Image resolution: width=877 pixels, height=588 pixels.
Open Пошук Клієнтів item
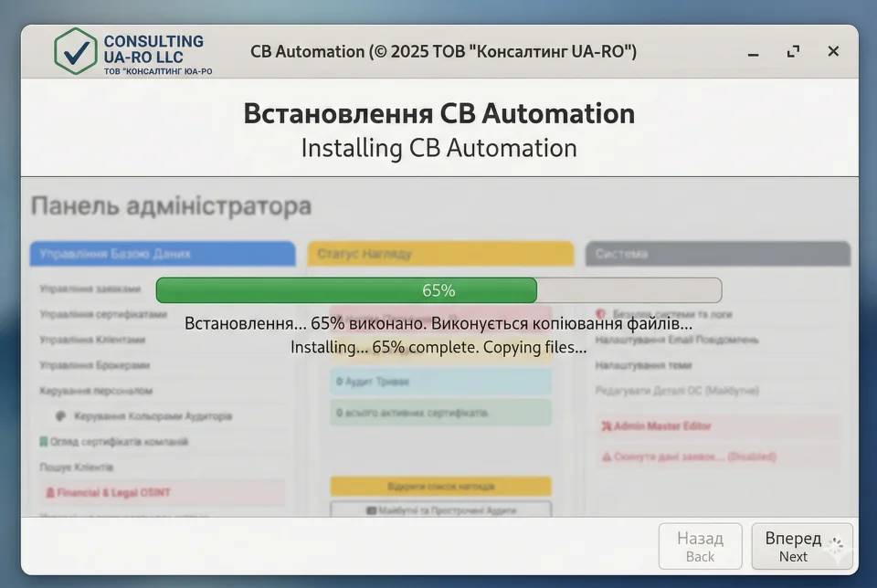77,467
